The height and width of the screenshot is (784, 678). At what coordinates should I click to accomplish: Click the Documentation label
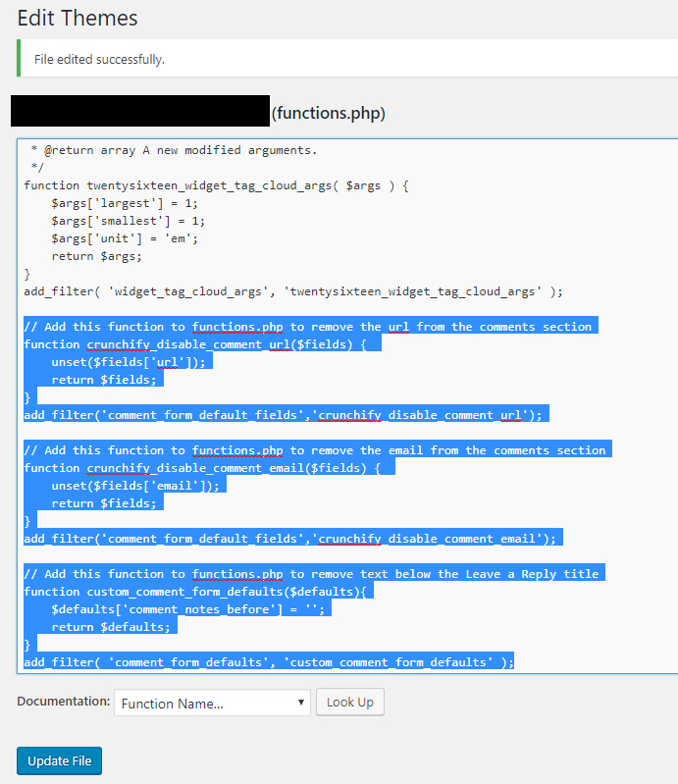pos(63,702)
